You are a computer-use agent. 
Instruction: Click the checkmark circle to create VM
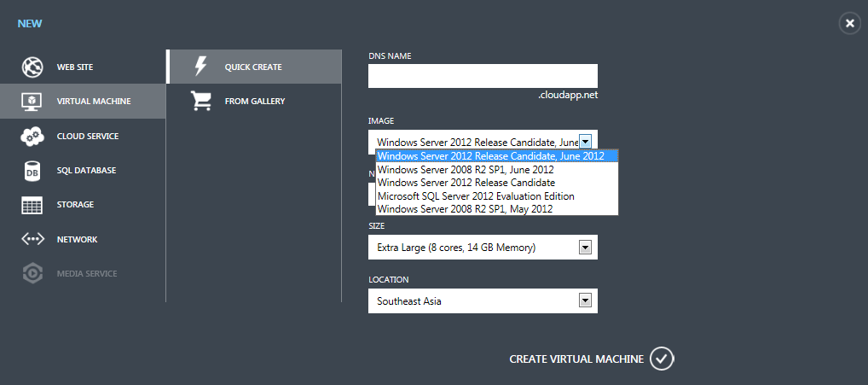(x=662, y=359)
